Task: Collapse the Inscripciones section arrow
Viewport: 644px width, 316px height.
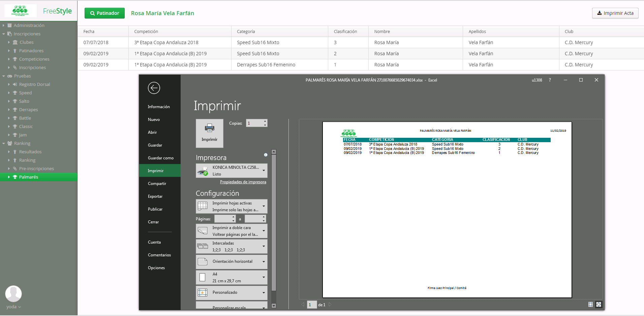Action: tap(3, 34)
